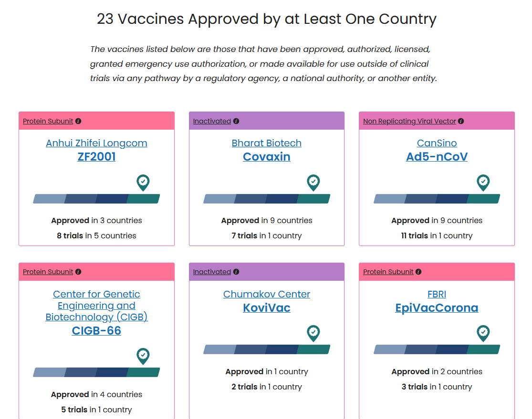Click the approved checkmark pin on CIGB-66 card
The height and width of the screenshot is (419, 532).
click(x=143, y=356)
